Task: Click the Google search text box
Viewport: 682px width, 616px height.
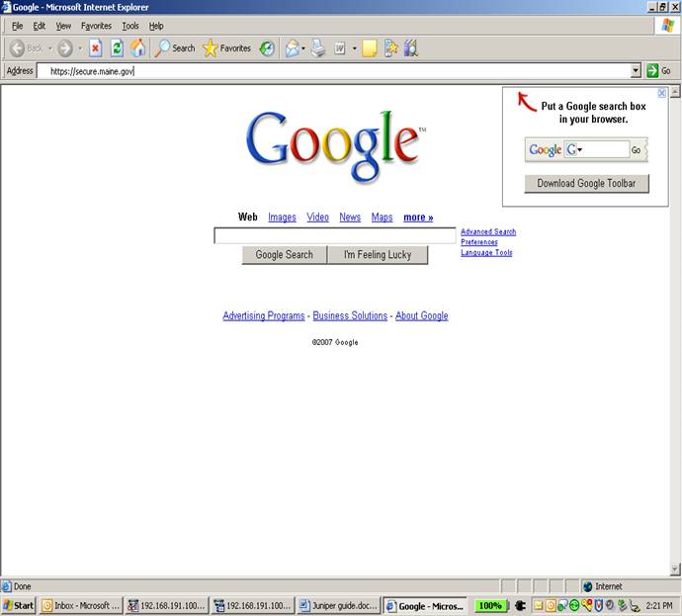Action: tap(335, 235)
